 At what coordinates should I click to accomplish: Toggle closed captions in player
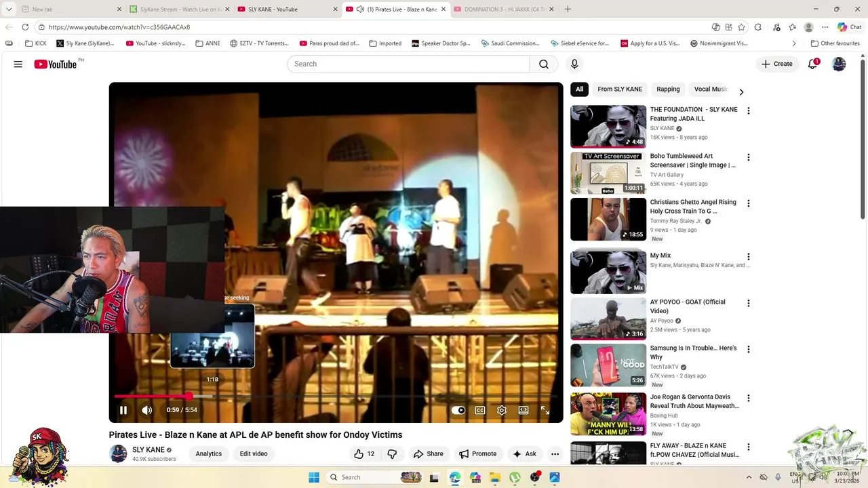[480, 410]
